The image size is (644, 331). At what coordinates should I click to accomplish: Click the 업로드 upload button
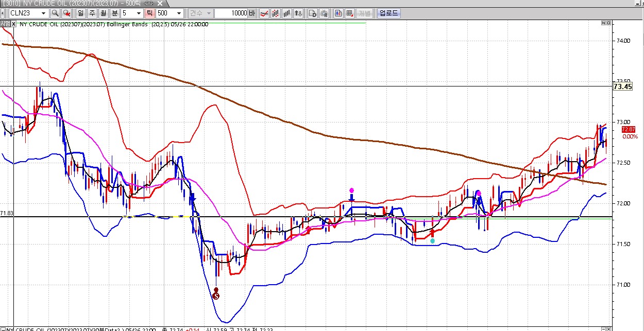[388, 13]
